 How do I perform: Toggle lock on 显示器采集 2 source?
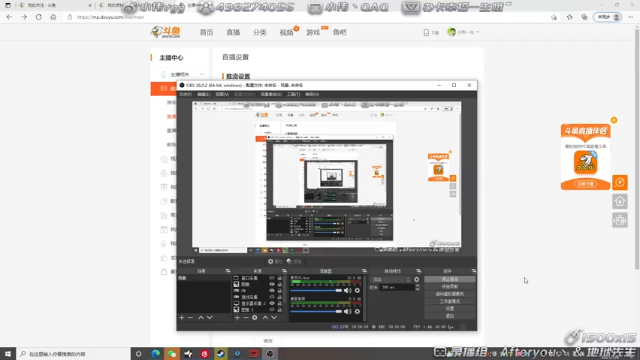pyautogui.click(x=280, y=304)
